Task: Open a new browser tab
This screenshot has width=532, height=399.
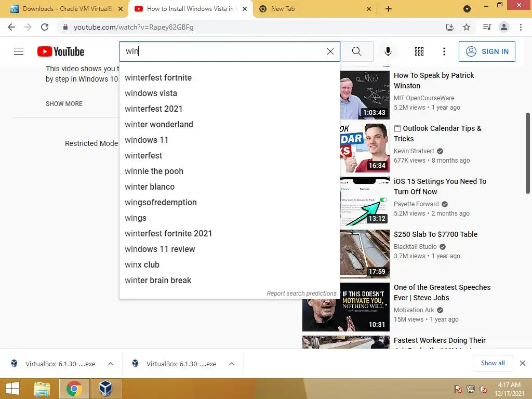Action: click(x=389, y=9)
